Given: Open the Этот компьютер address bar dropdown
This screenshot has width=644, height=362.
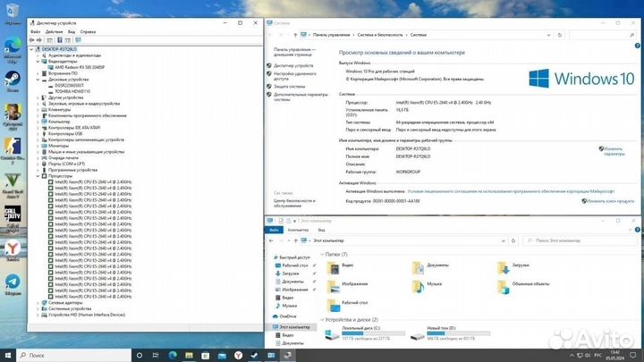Looking at the screenshot, I should pos(503,241).
